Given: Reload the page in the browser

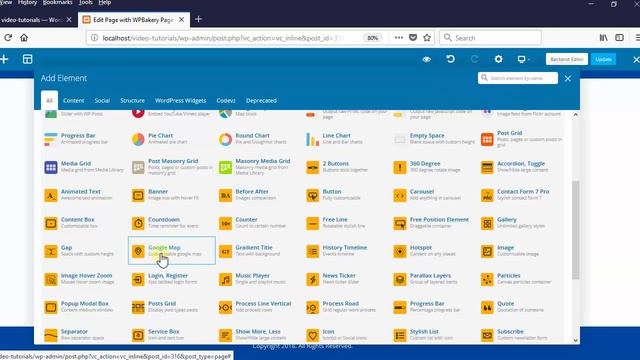Looking at the screenshot, I should pos(8,38).
